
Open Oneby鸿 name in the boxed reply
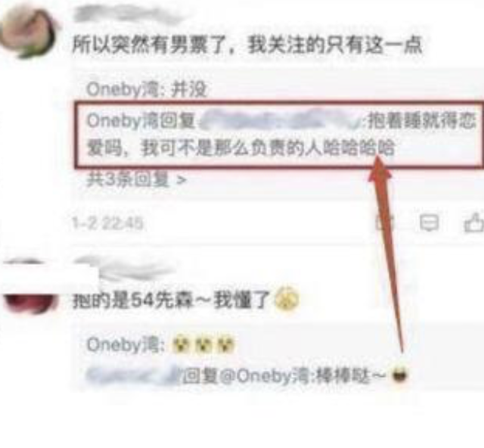[x=114, y=120]
